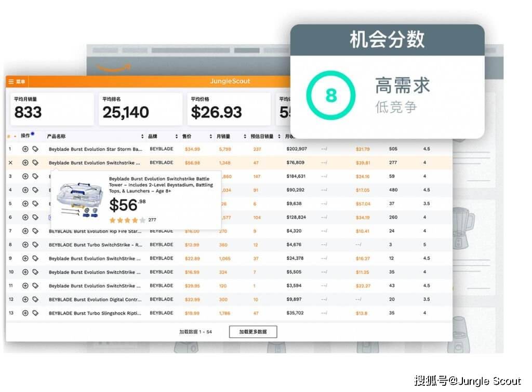Click the tag icon in row 5
532x392 pixels.
tap(35, 204)
